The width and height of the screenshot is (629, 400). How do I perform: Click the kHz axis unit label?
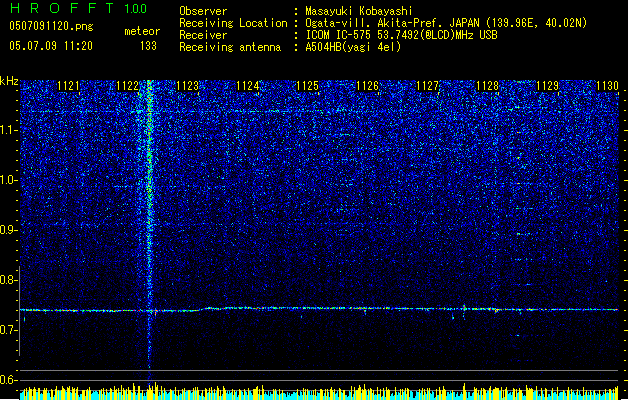pos(9,81)
